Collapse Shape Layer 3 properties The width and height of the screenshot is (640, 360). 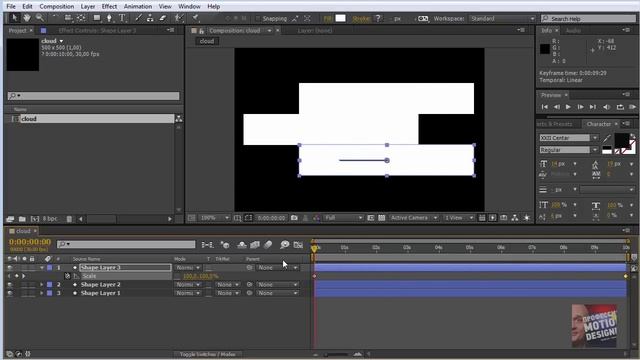click(x=42, y=268)
